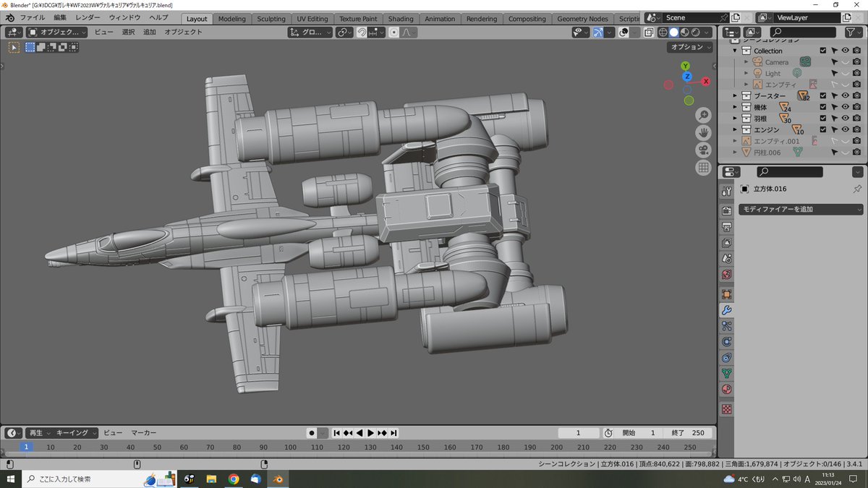This screenshot has width=868, height=488.
Task: Open the レンダー menu
Action: pos(88,17)
